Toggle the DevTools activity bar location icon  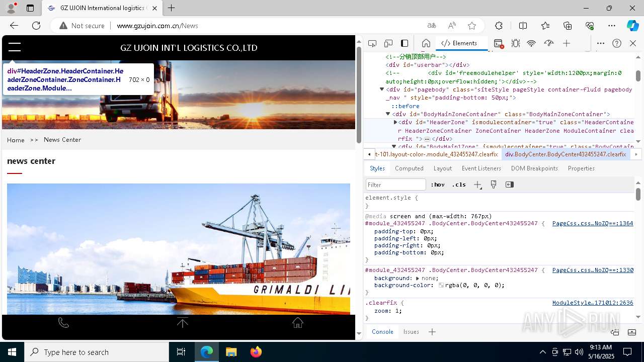[x=405, y=43]
